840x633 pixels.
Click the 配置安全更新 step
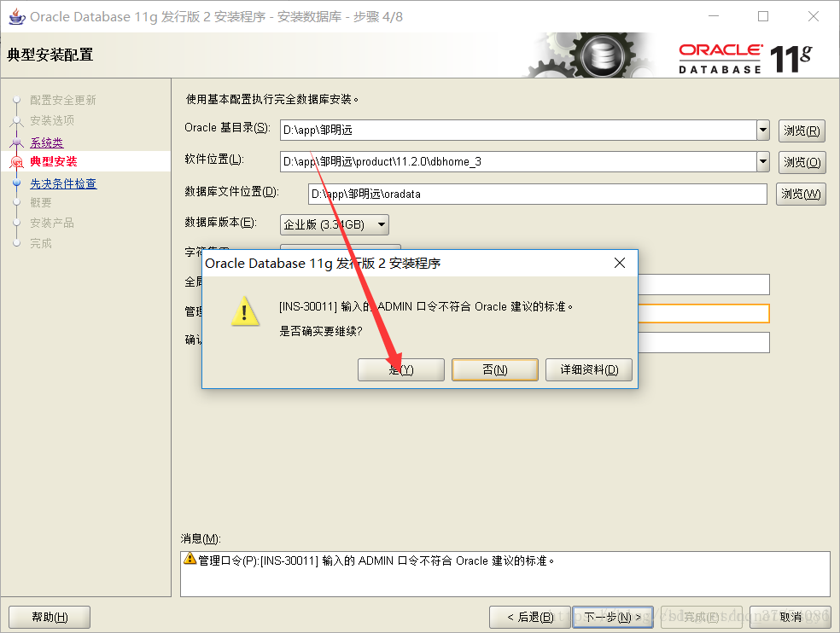62,100
